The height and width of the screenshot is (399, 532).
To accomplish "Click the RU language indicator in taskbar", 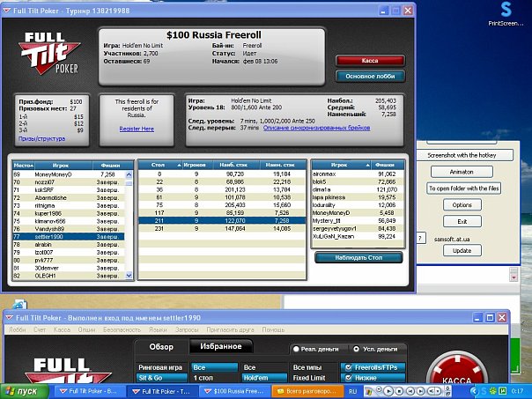I will click(352, 389).
